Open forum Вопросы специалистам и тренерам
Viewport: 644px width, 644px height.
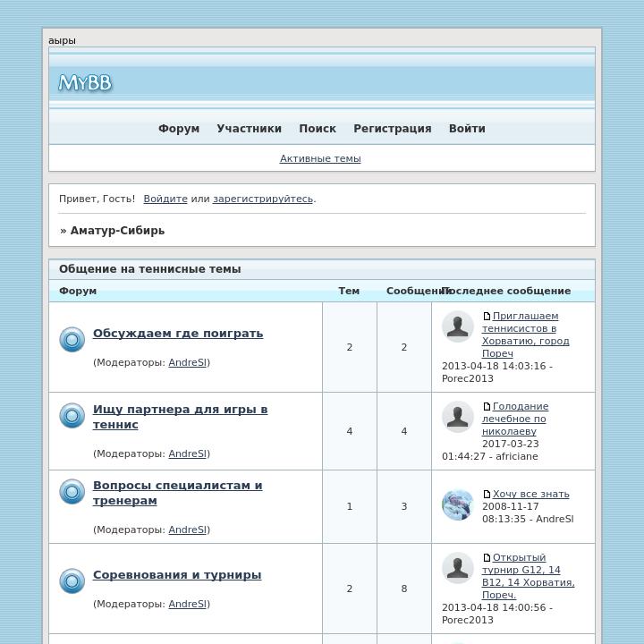click(x=177, y=493)
